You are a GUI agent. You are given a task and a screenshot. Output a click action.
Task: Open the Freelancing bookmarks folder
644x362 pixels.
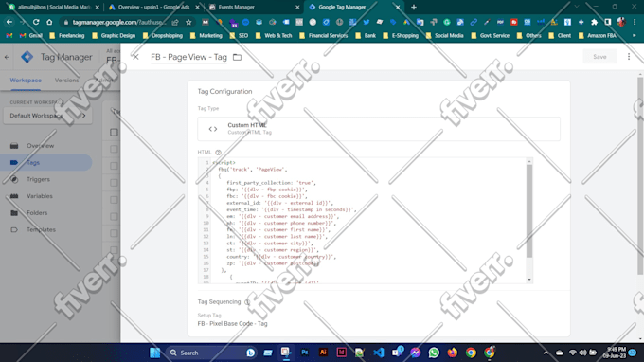click(x=67, y=36)
